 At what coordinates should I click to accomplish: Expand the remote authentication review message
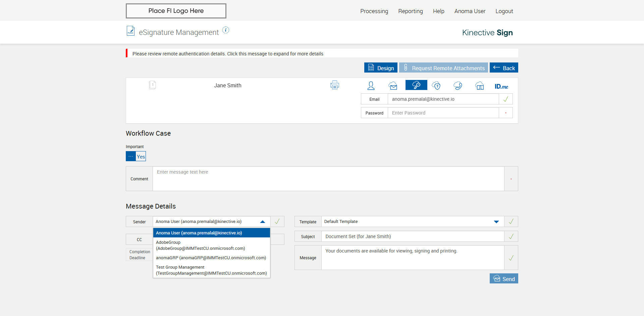pyautogui.click(x=228, y=54)
